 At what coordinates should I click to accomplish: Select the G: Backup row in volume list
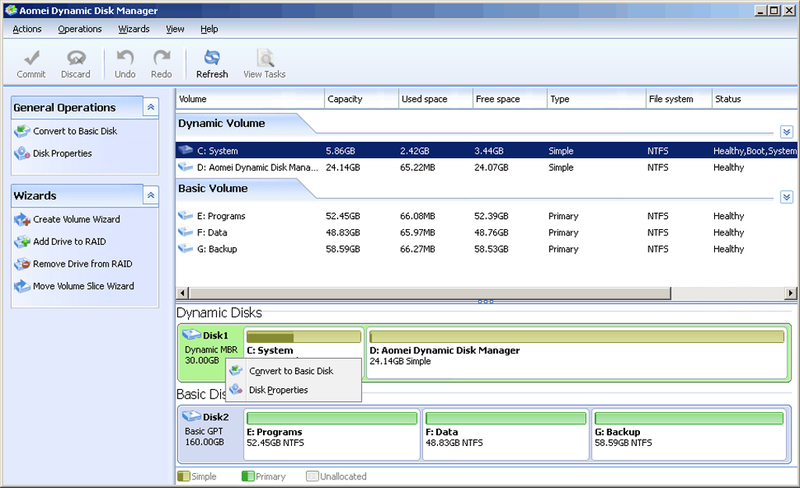pyautogui.click(x=486, y=249)
